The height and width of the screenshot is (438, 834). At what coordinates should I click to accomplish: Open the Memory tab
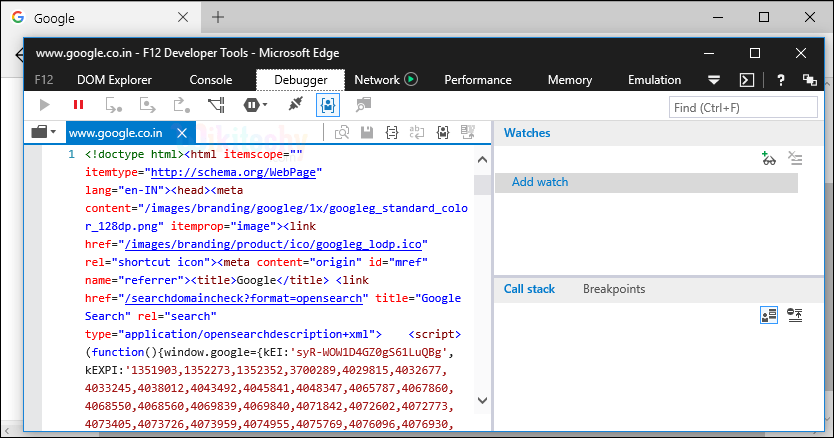pos(570,80)
